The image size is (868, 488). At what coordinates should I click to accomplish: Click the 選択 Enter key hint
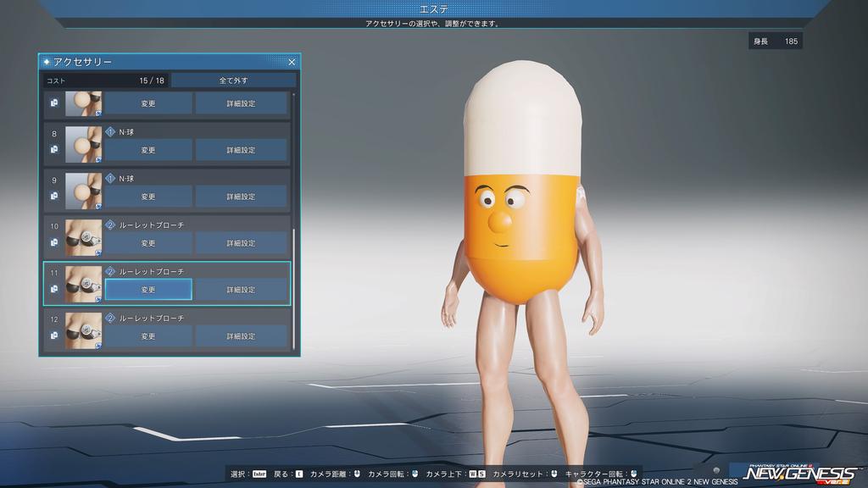[x=259, y=474]
